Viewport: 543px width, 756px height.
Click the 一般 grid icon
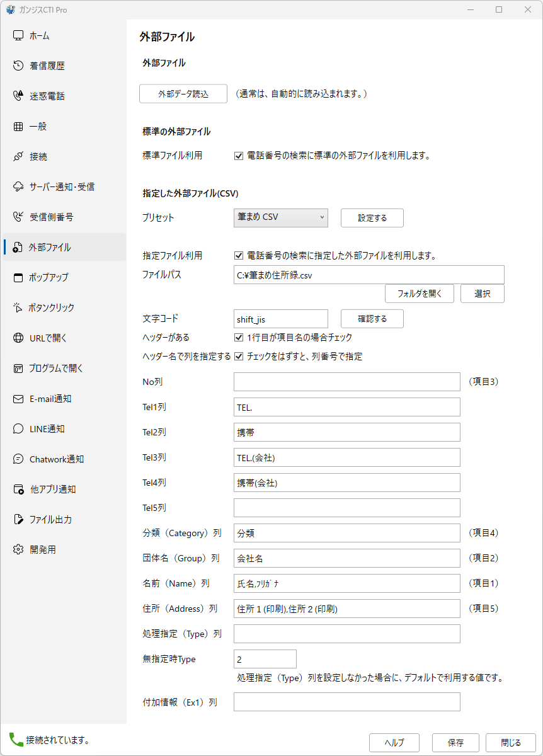(x=18, y=126)
